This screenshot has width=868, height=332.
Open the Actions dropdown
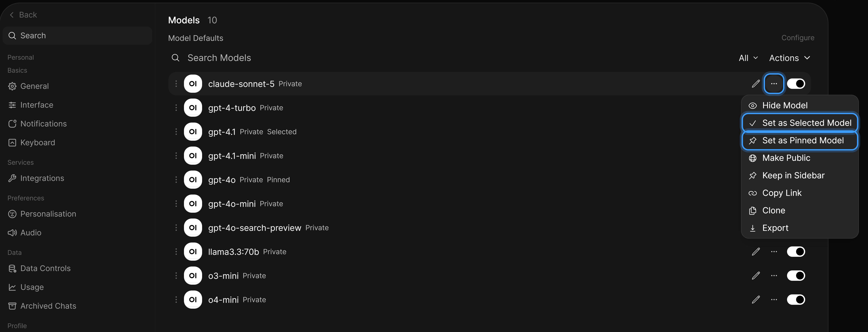[x=789, y=58]
